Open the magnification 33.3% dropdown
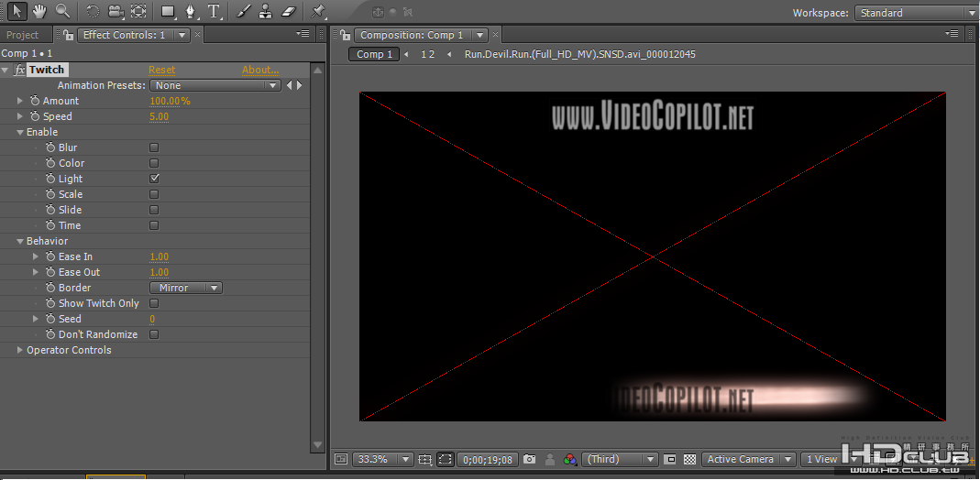Viewport: 980px width, 480px height. [382, 460]
